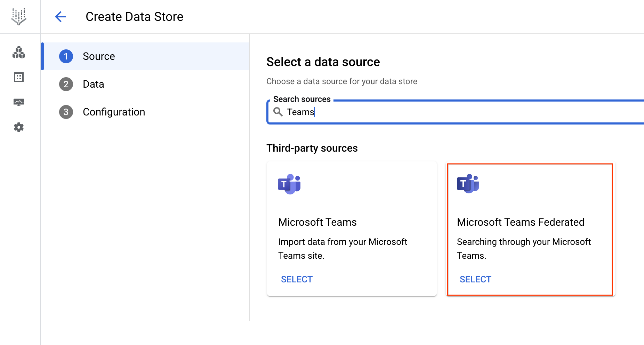Open step 3 Configuration
Image resolution: width=644 pixels, height=345 pixels.
click(x=114, y=112)
